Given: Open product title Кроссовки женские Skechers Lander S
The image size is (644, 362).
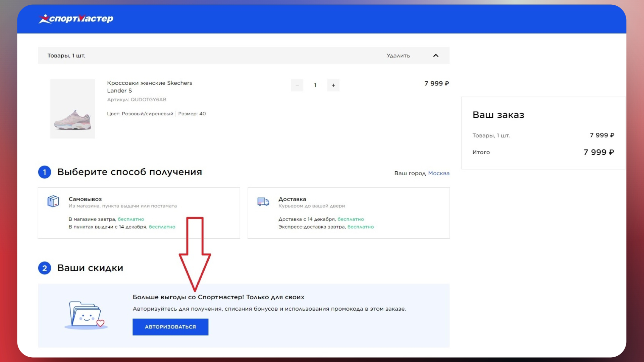Looking at the screenshot, I should [150, 87].
